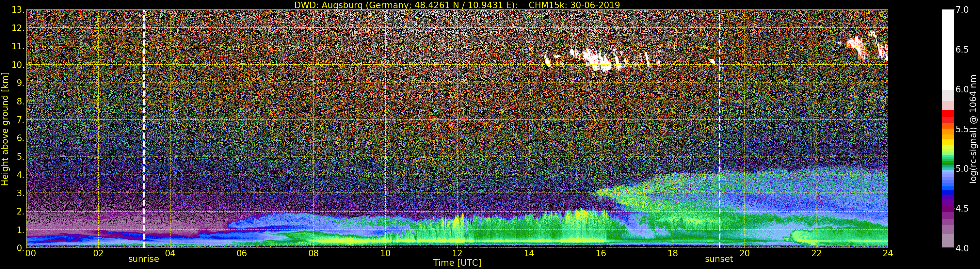Click the '5.5' colorbar tick label

coord(962,129)
